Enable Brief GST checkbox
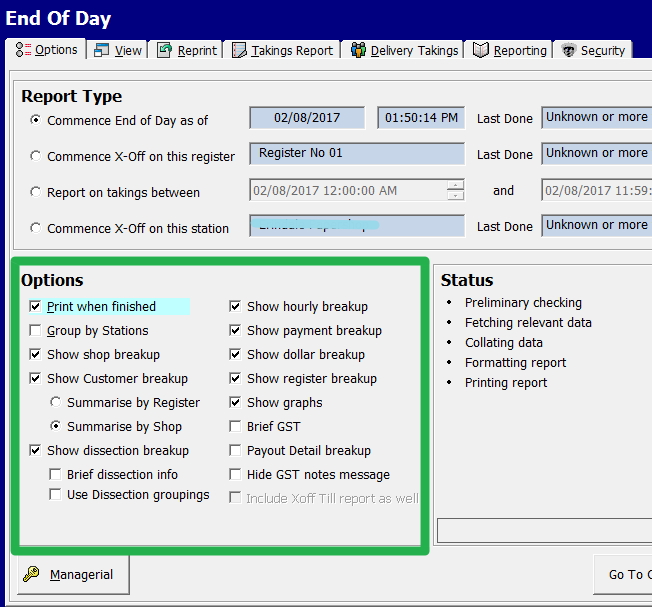The height and width of the screenshot is (607, 652). click(x=236, y=427)
